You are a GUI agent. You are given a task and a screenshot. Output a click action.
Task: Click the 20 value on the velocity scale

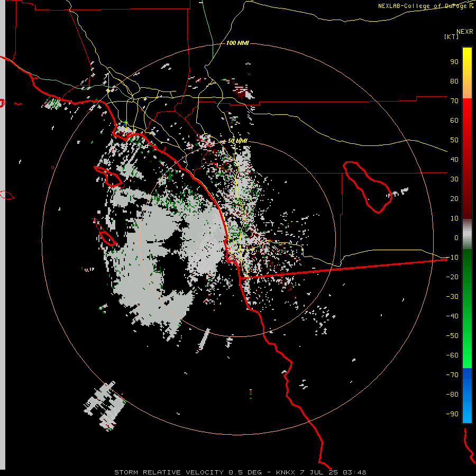pyautogui.click(x=454, y=199)
